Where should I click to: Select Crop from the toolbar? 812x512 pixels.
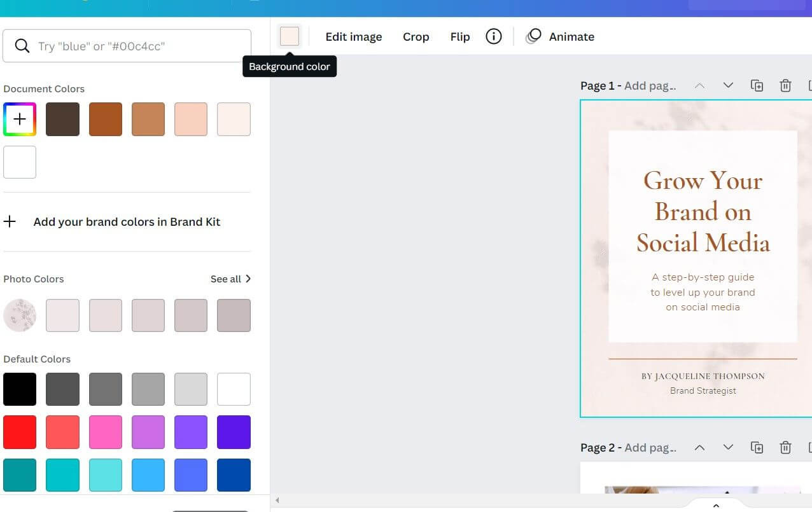tap(416, 36)
